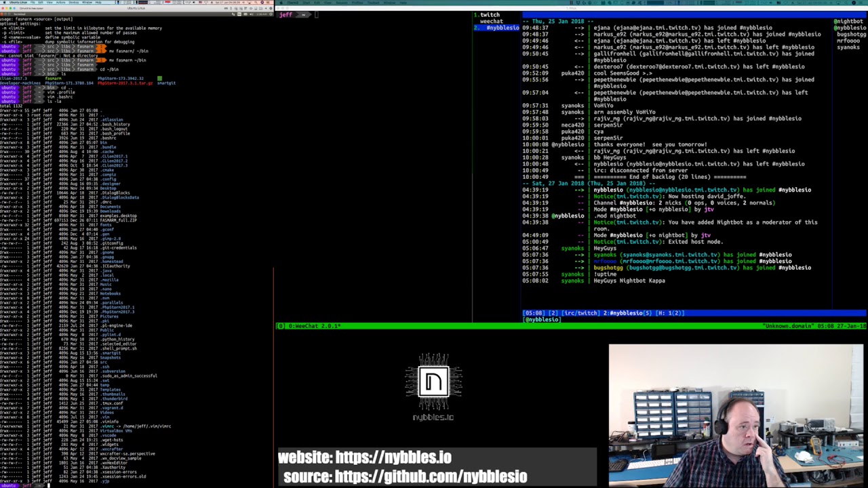This screenshot has width=868, height=488.
Task: Open the Window menu in the menu bar
Action: tap(87, 2)
